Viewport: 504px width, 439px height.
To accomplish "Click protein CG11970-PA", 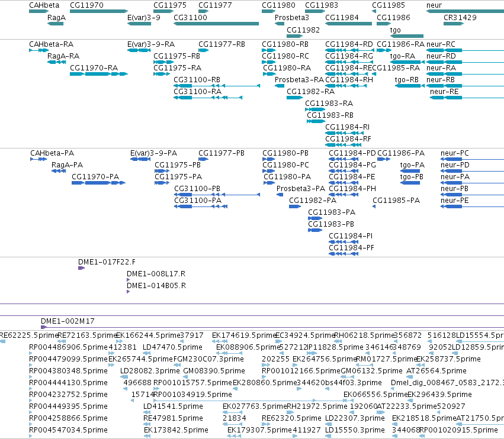I will 98,183.
